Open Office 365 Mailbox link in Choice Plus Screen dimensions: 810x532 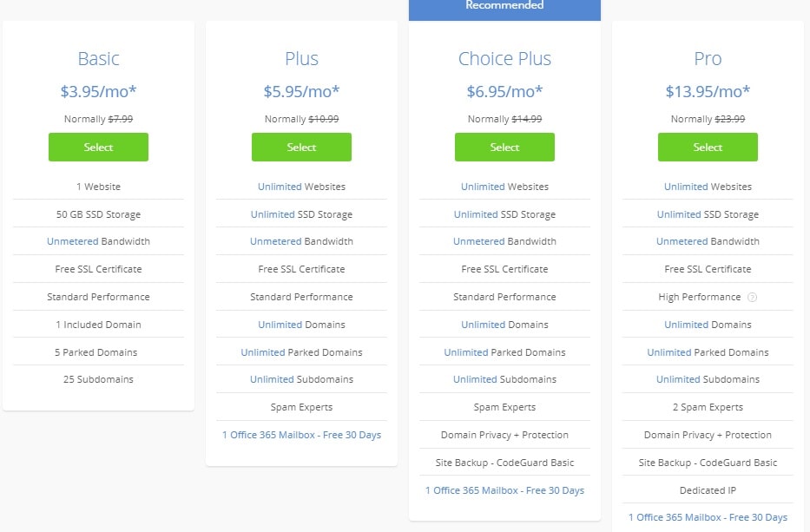tap(504, 490)
